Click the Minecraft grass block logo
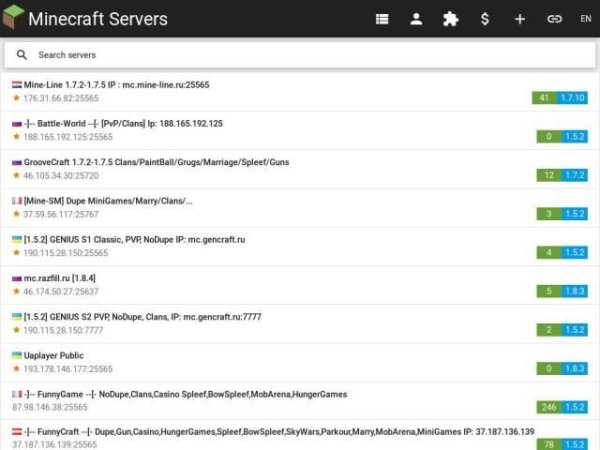 (13, 17)
